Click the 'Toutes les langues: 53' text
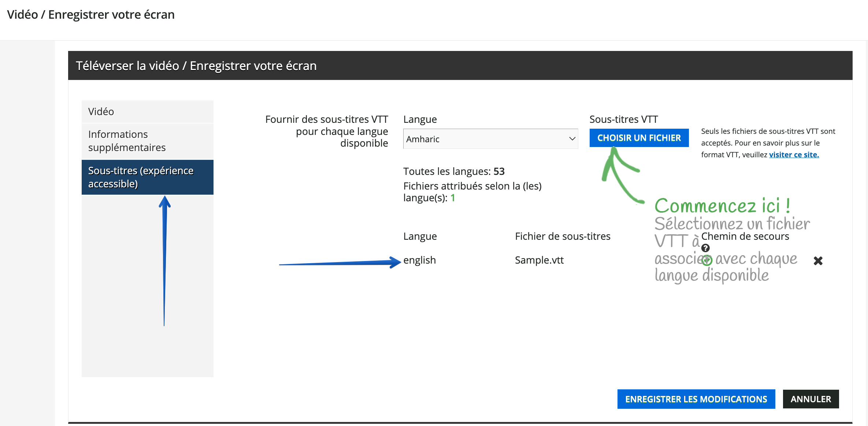The width and height of the screenshot is (868, 426). [x=454, y=172]
